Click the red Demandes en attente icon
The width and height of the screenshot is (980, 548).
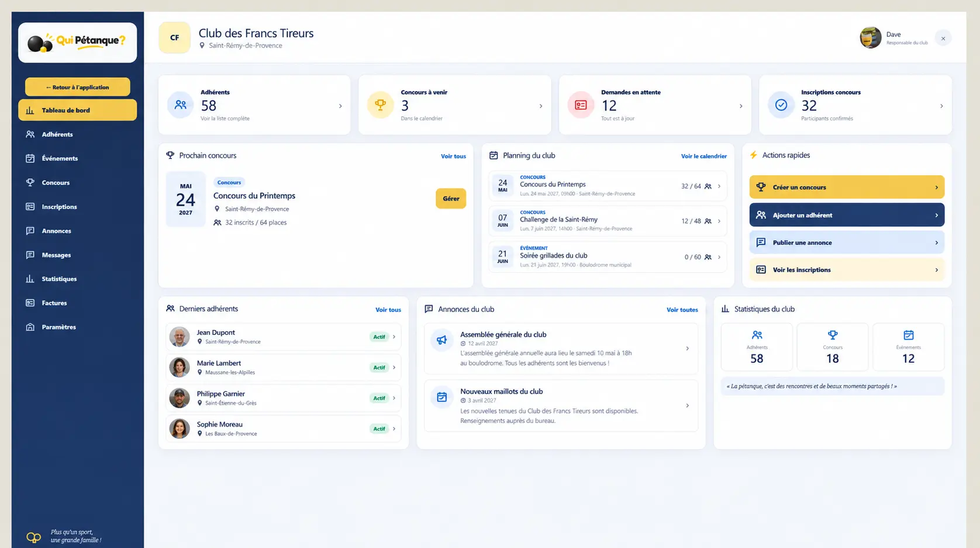point(581,105)
